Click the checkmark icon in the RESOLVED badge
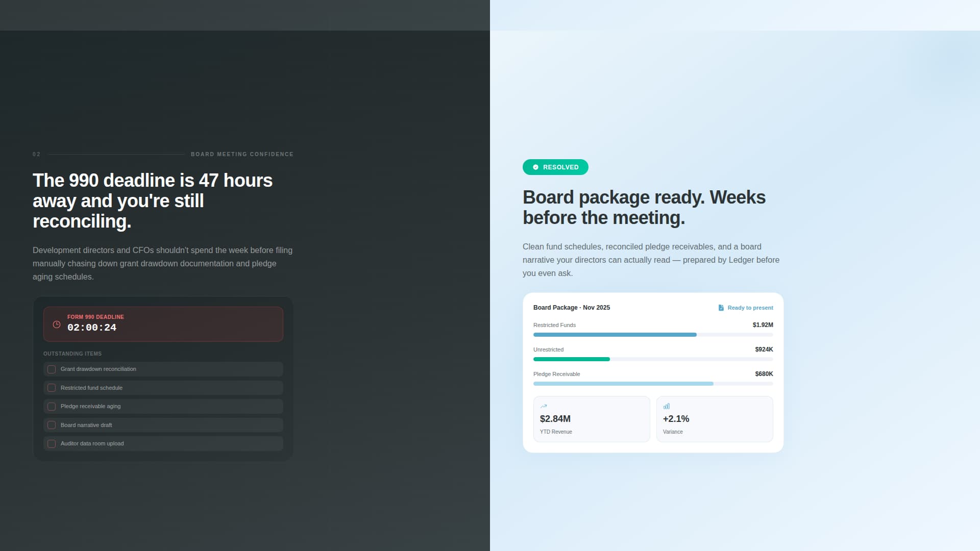Screen dimensions: 980x551 tap(535, 167)
